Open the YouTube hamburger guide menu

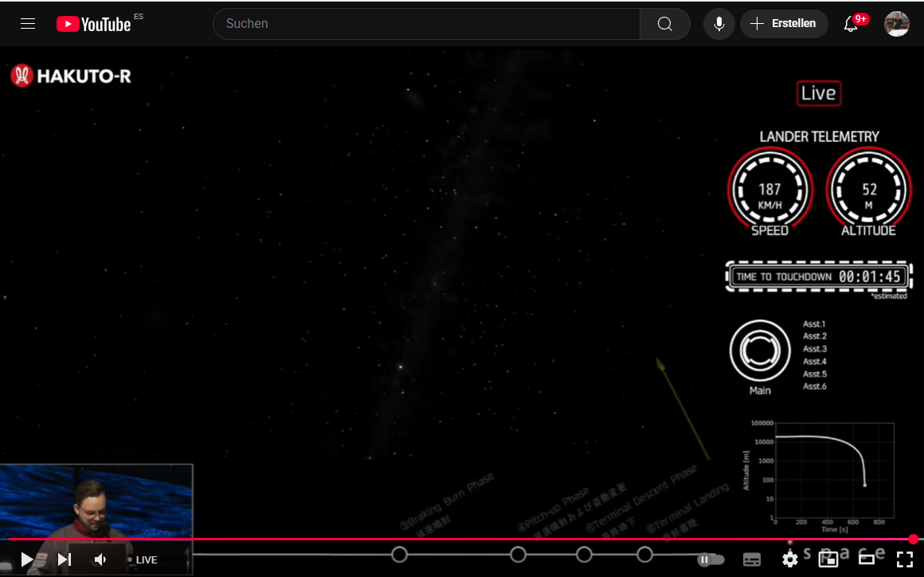pos(28,24)
